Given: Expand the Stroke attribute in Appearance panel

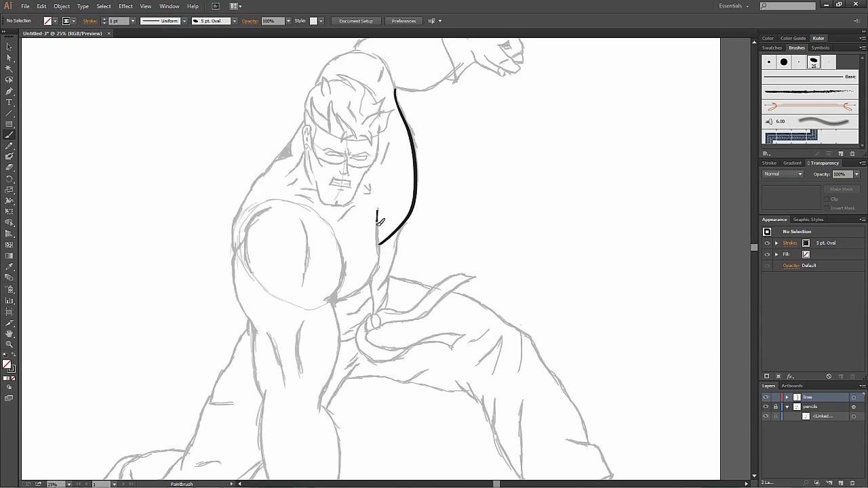Looking at the screenshot, I should pos(776,243).
